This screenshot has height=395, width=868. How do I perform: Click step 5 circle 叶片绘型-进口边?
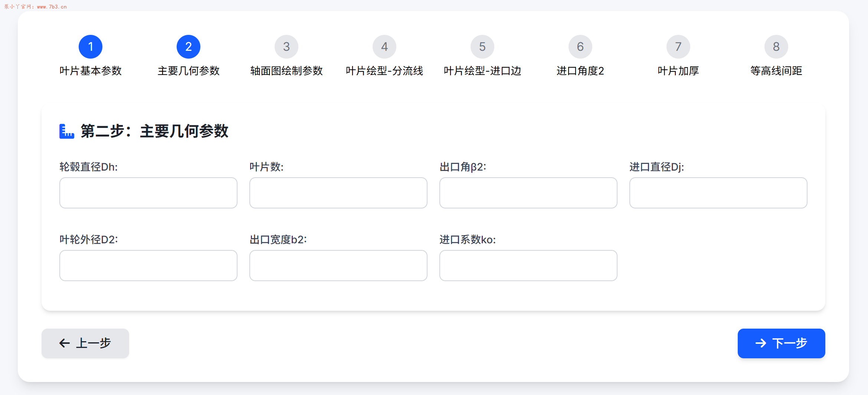click(482, 47)
